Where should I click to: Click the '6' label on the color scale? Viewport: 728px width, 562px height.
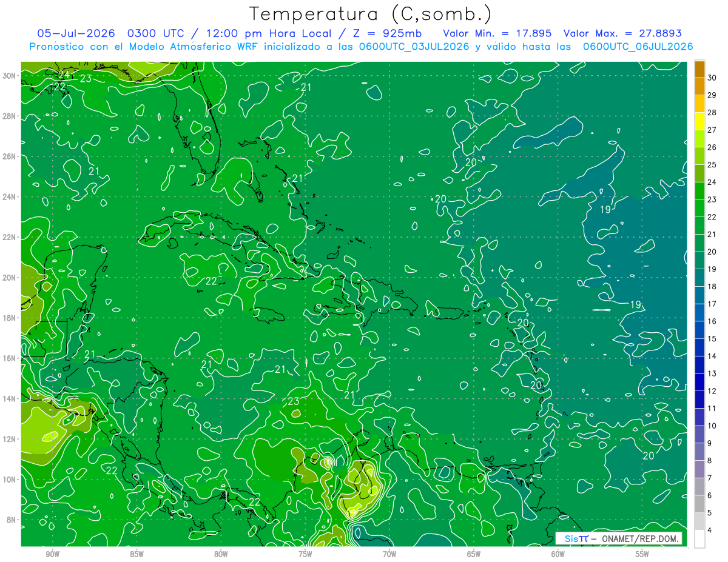710,495
